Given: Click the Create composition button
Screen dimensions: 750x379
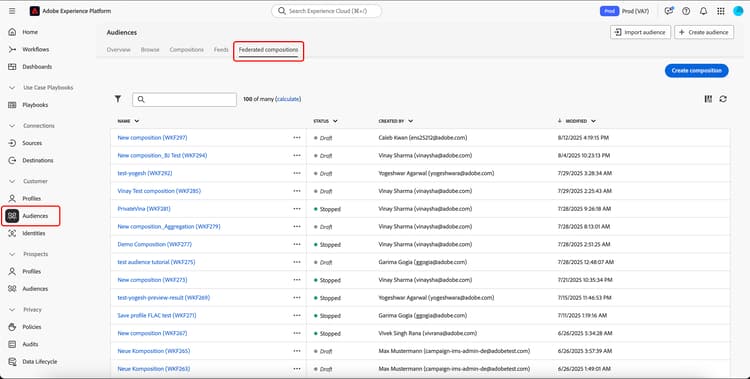Looking at the screenshot, I should 696,70.
